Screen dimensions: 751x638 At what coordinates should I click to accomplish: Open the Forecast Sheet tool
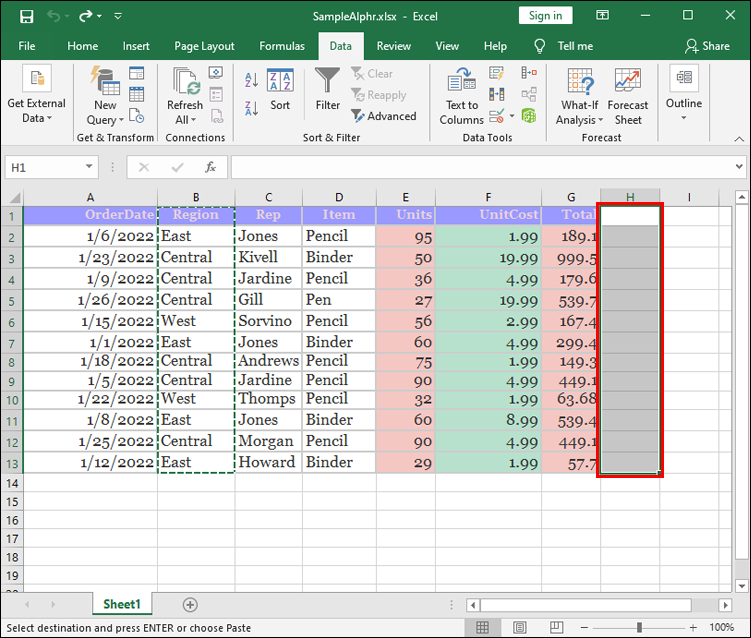[x=628, y=97]
